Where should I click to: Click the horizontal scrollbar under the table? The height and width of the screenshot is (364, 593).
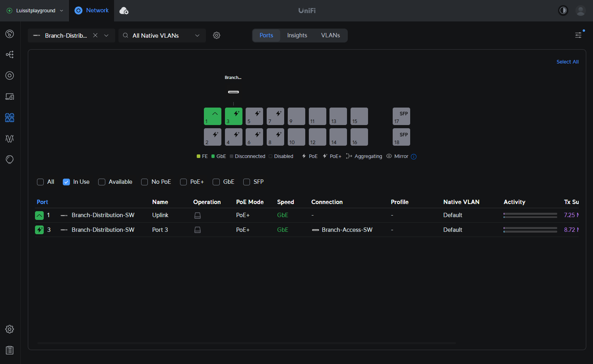coord(246,343)
